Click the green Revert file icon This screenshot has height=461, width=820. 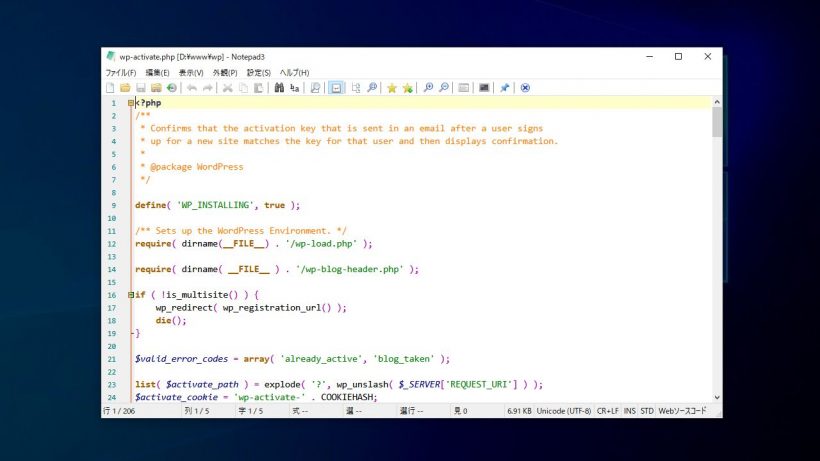click(x=172, y=88)
